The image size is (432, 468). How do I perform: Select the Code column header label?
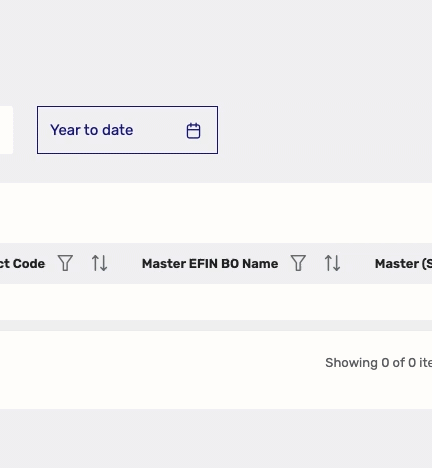point(22,264)
